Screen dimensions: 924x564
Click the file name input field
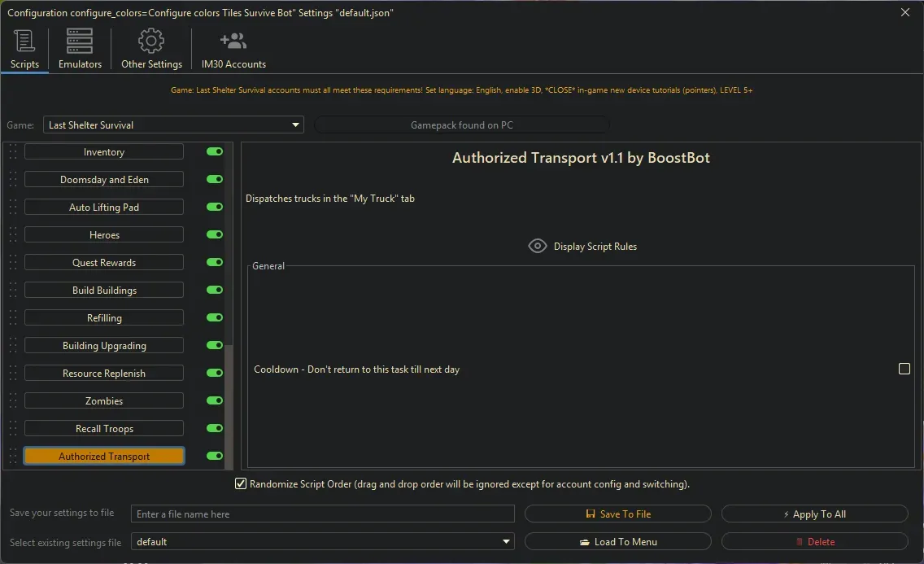tap(322, 514)
